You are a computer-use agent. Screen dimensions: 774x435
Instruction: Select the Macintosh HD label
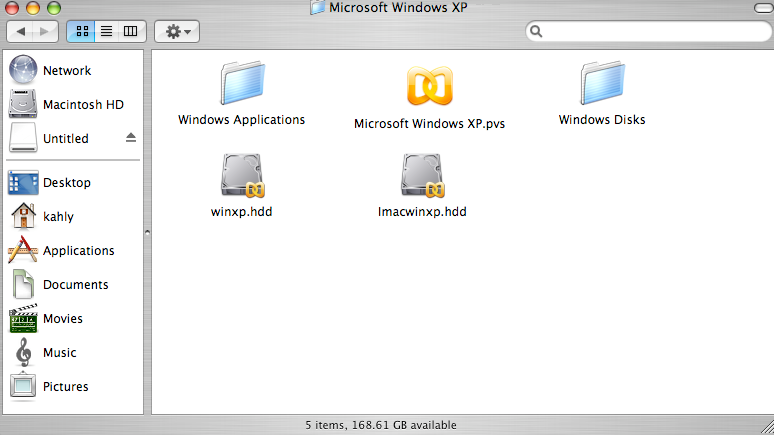pos(83,105)
